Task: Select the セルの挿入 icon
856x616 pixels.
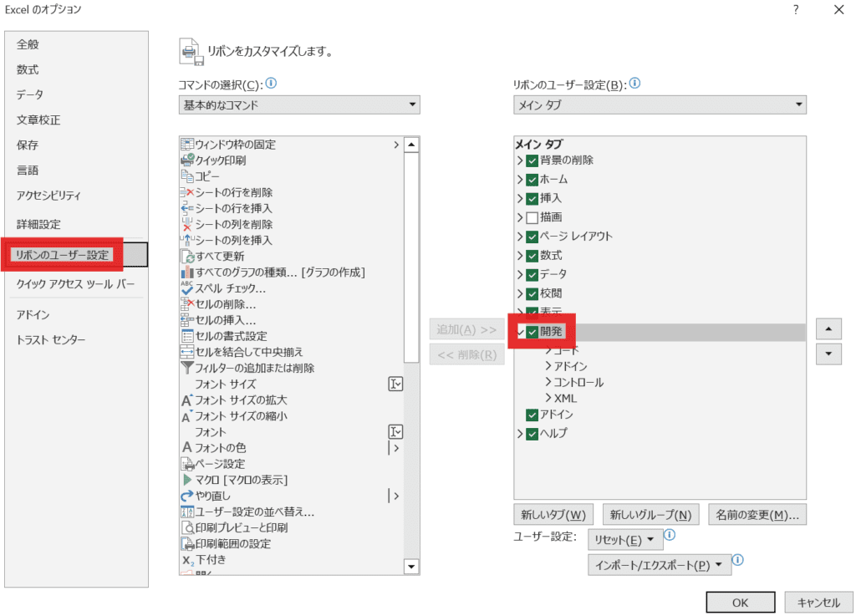Action: point(187,320)
